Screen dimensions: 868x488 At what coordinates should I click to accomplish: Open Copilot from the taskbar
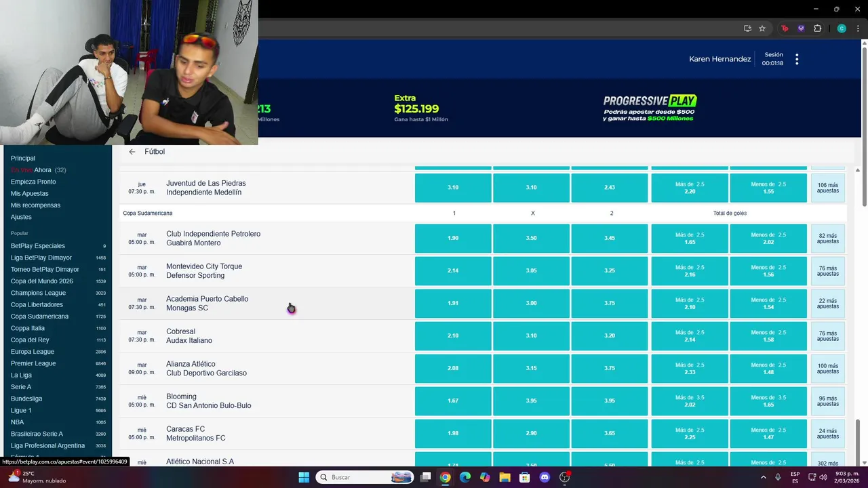[485, 477]
